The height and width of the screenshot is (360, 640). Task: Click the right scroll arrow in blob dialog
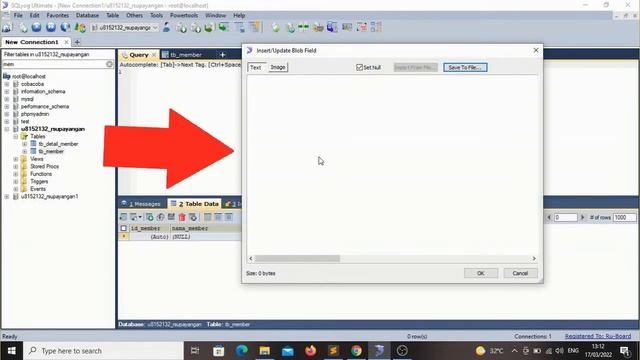pyautogui.click(x=534, y=258)
